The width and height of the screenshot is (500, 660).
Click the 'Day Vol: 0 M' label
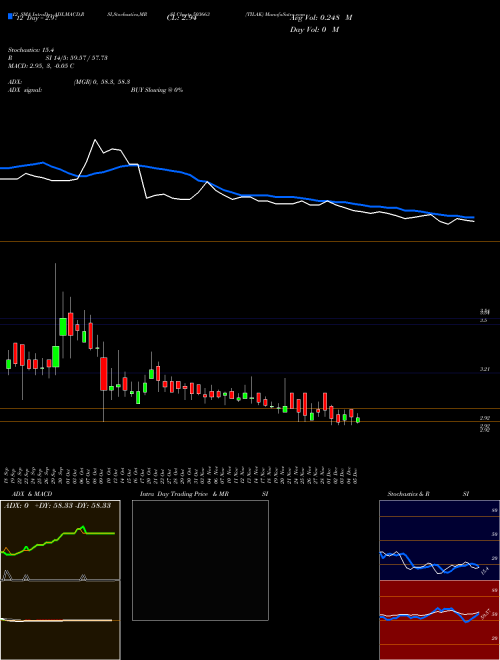click(x=314, y=30)
